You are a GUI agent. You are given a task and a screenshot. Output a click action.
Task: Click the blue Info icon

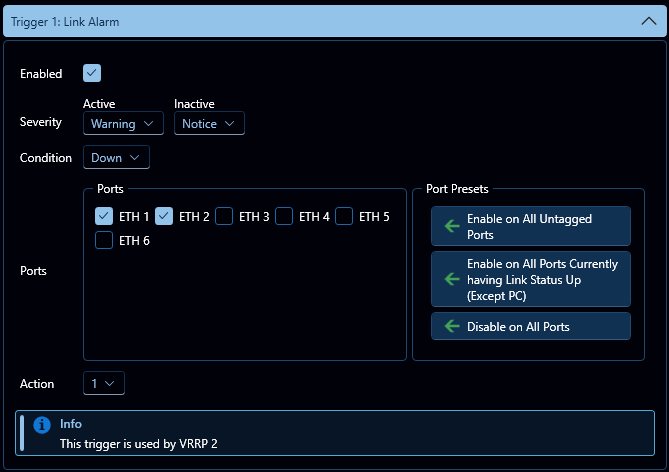click(42, 425)
